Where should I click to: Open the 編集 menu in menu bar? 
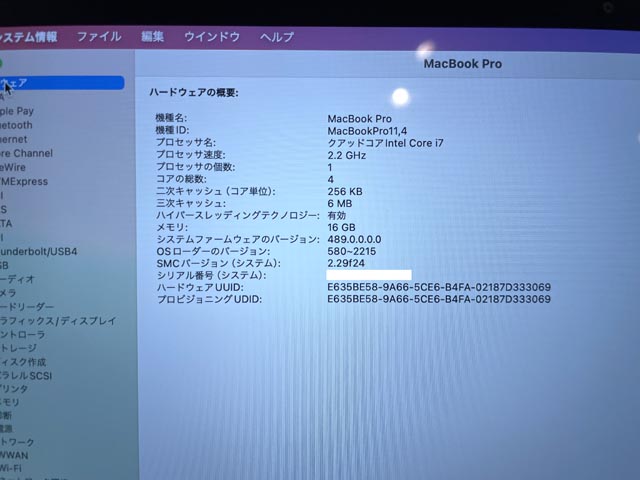152,37
